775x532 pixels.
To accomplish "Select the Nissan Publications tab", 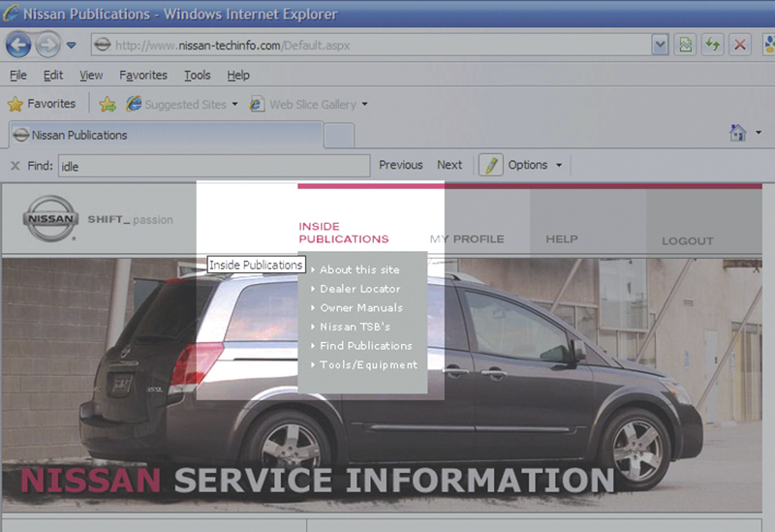I will coord(166,135).
